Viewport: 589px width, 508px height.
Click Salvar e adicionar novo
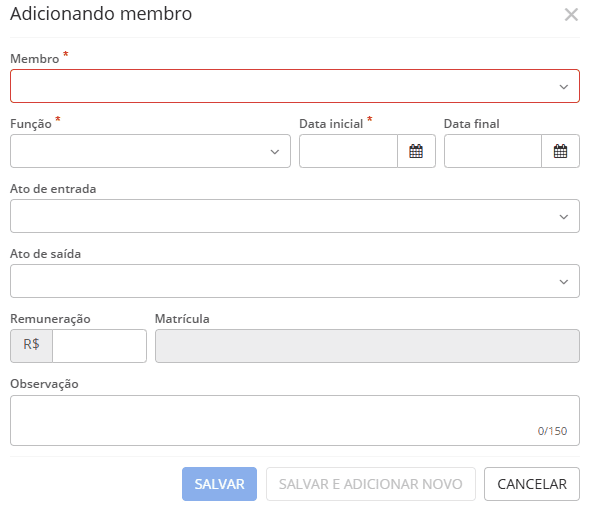[x=371, y=484]
